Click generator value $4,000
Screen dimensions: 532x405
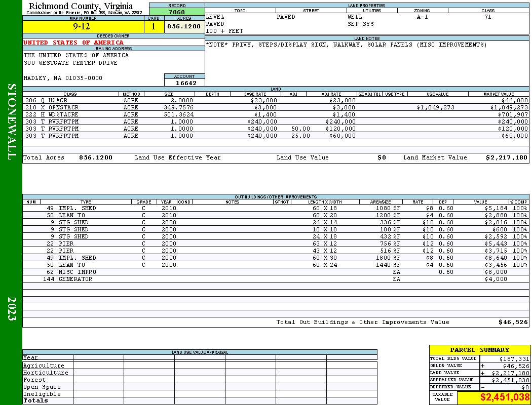[x=496, y=279]
